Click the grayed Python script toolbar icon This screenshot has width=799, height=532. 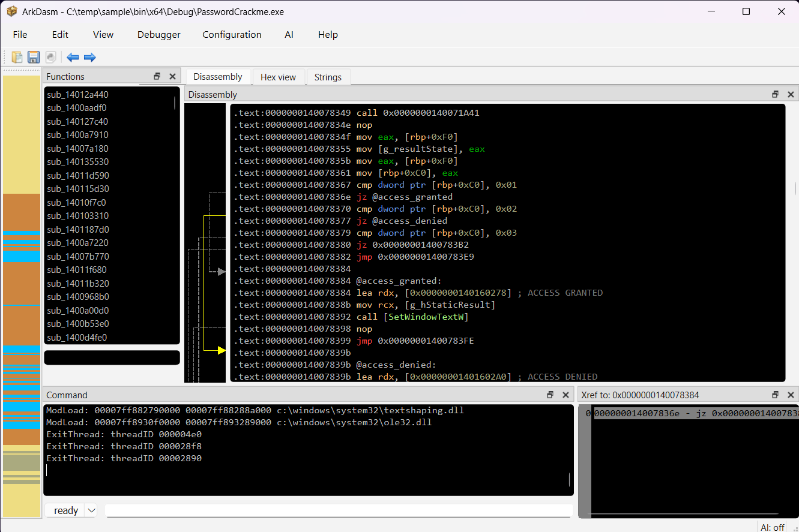click(x=51, y=57)
